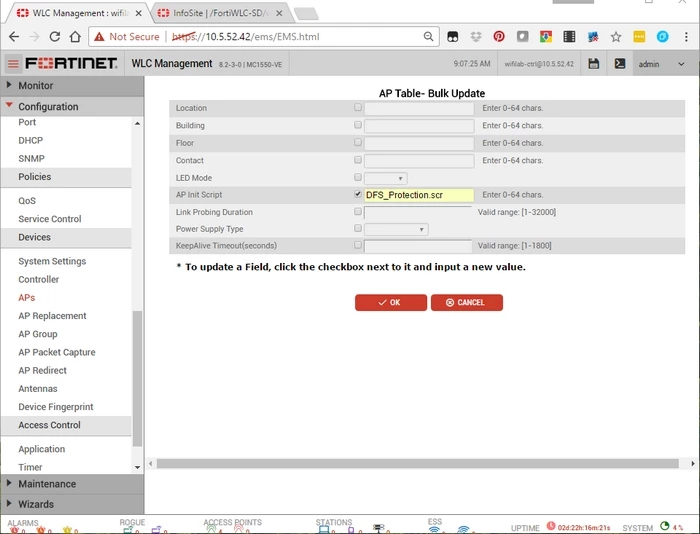Expand the Maintenance section
Image resolution: width=700 pixels, height=534 pixels.
click(x=72, y=484)
